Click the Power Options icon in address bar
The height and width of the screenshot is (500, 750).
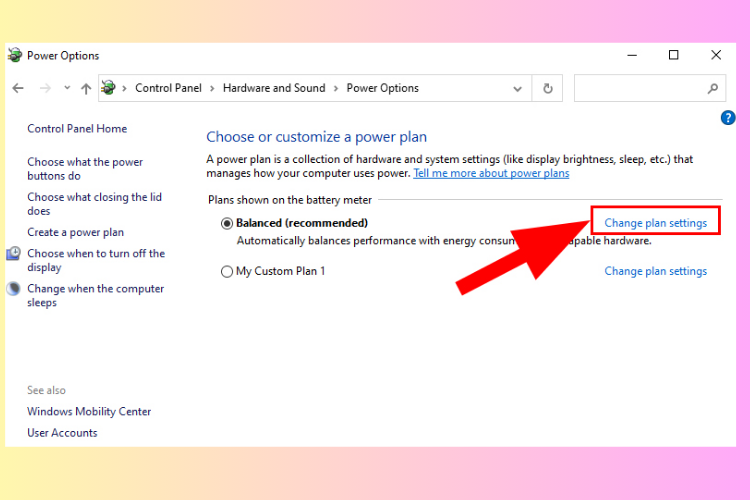109,88
